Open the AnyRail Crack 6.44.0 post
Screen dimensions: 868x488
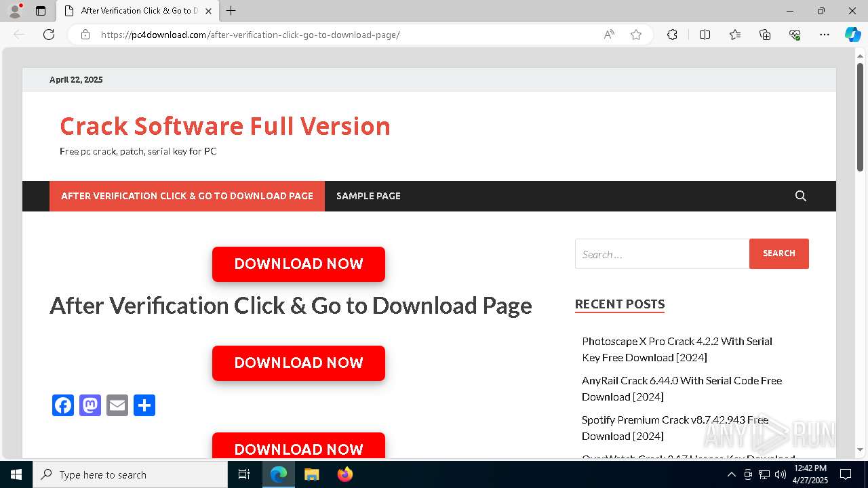pyautogui.click(x=682, y=388)
